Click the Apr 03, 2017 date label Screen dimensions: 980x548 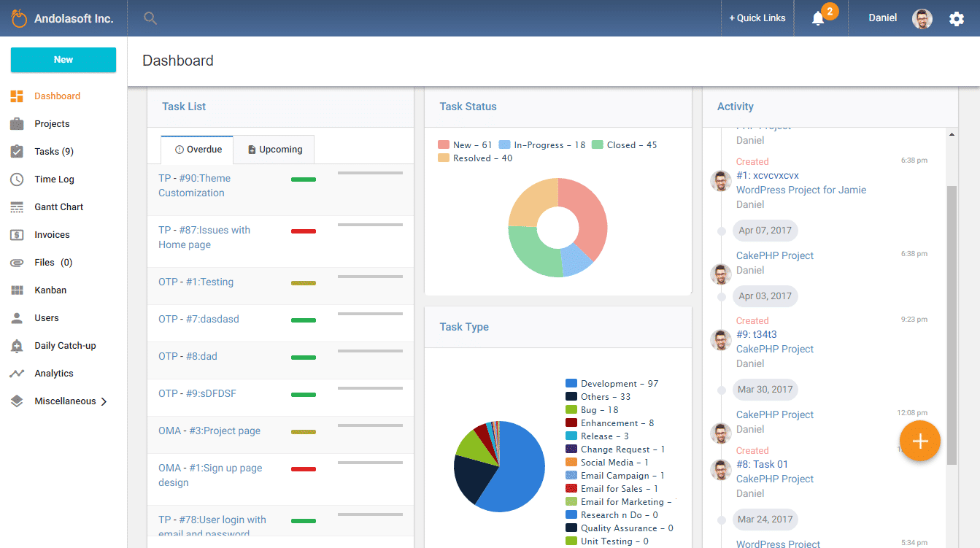pyautogui.click(x=765, y=296)
